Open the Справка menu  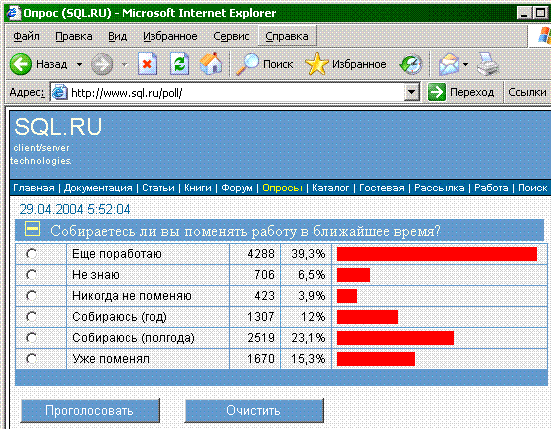tap(287, 36)
